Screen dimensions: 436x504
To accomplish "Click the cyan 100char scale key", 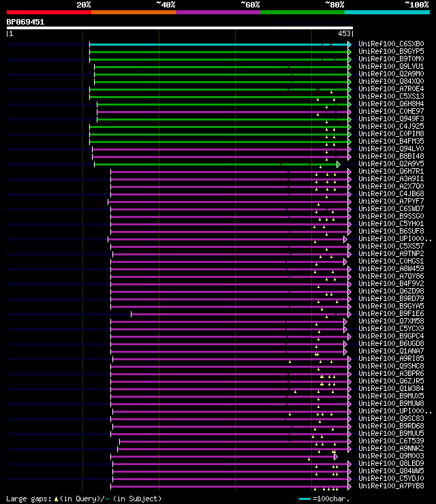I will click(x=305, y=499).
